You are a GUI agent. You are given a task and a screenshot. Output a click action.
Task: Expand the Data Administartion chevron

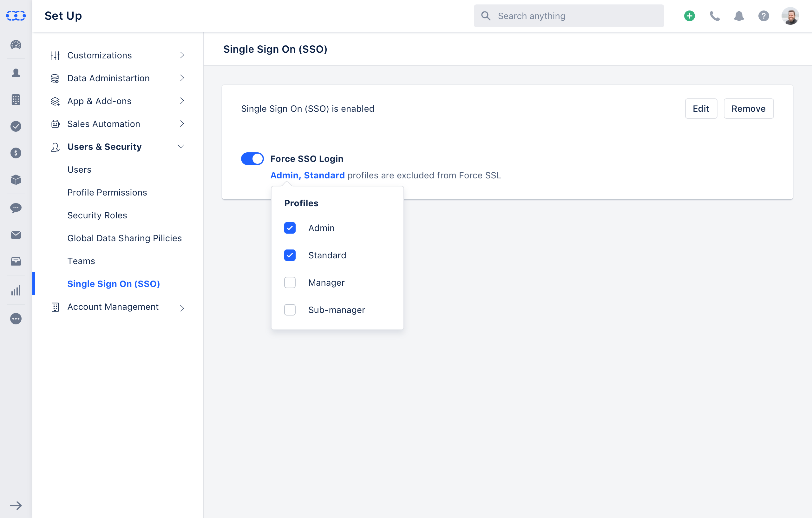(182, 78)
